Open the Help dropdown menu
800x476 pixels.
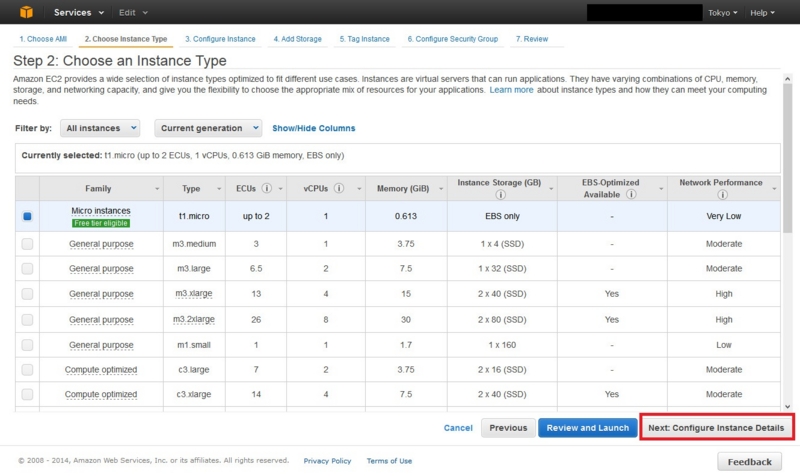point(762,13)
